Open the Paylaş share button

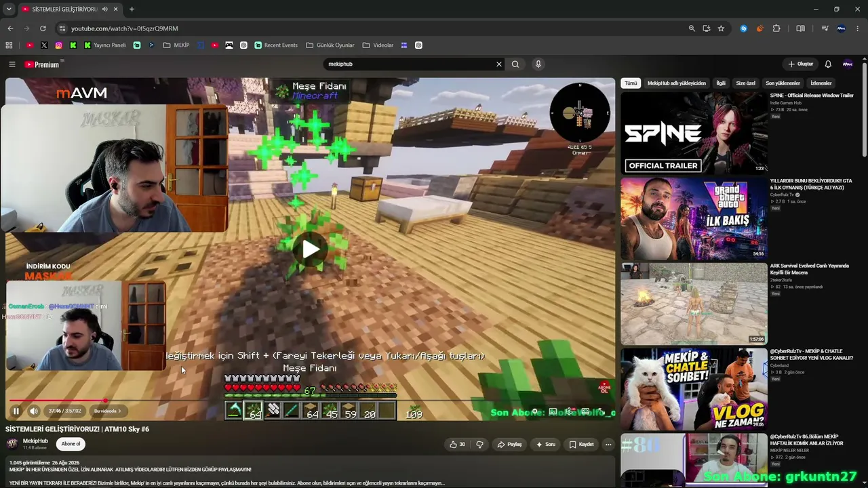tap(510, 445)
